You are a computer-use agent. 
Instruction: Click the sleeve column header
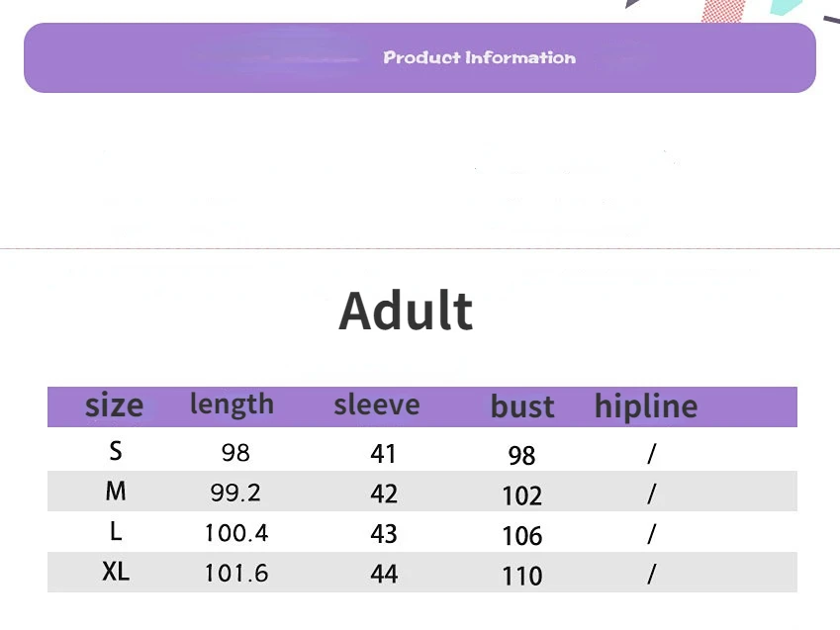377,405
